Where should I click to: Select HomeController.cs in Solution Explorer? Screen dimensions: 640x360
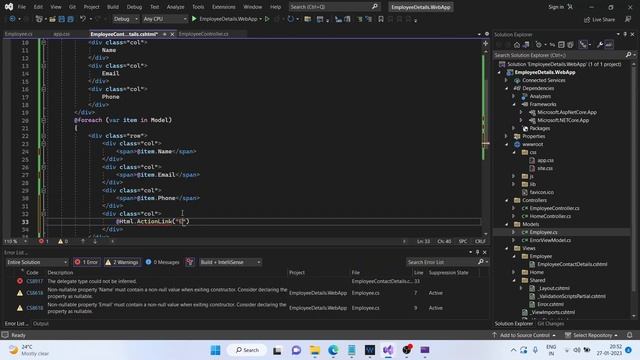point(550,216)
